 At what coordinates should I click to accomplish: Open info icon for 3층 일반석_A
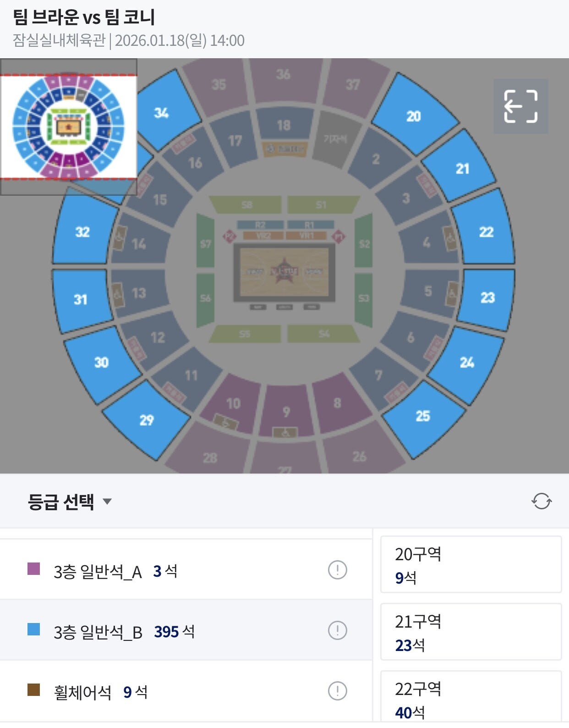pyautogui.click(x=338, y=570)
